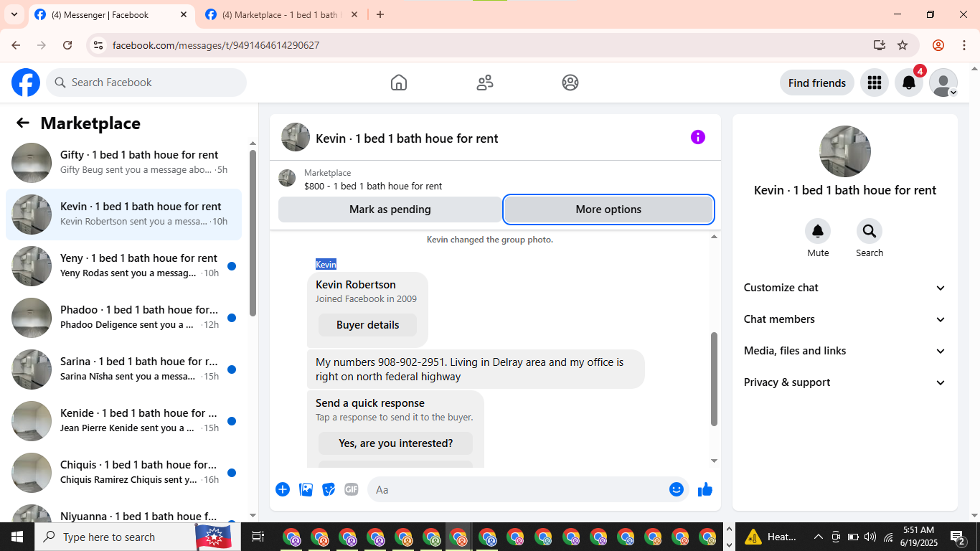Expand the Privacy & support section
The width and height of the screenshot is (980, 551).
(x=845, y=382)
